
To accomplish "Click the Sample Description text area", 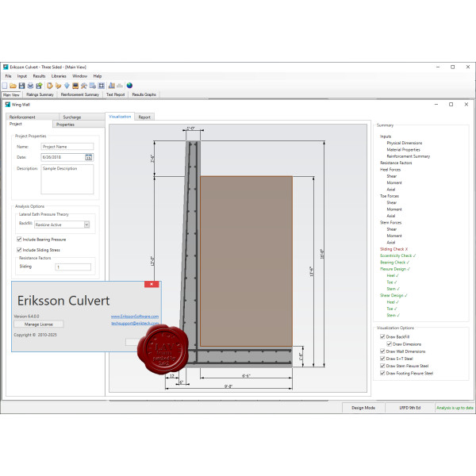I will point(67,179).
